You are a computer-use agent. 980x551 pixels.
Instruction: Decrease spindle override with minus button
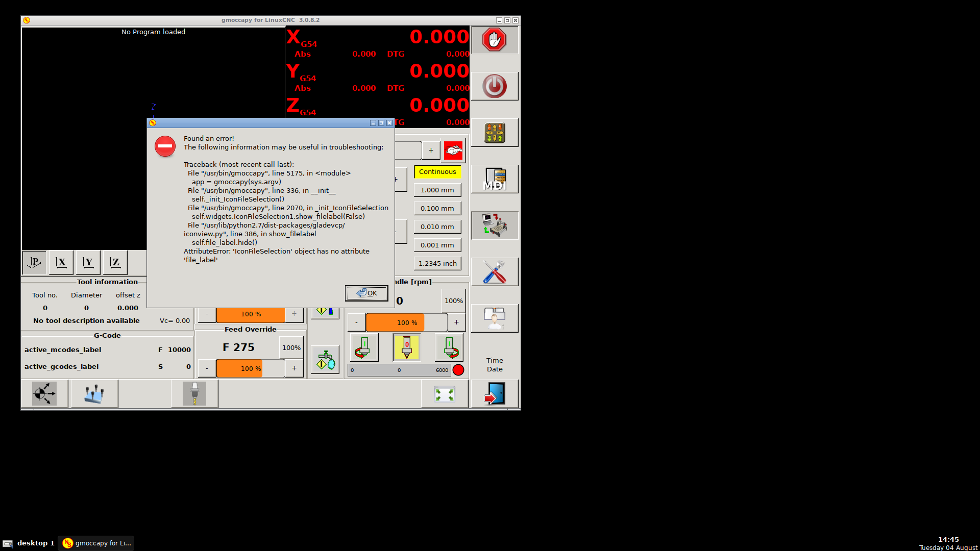click(x=356, y=322)
